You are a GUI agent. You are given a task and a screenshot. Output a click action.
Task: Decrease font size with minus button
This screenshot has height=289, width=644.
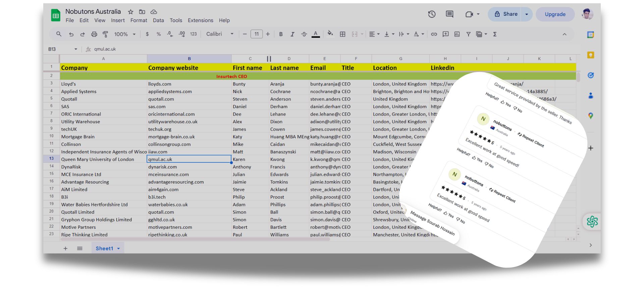[x=245, y=34]
